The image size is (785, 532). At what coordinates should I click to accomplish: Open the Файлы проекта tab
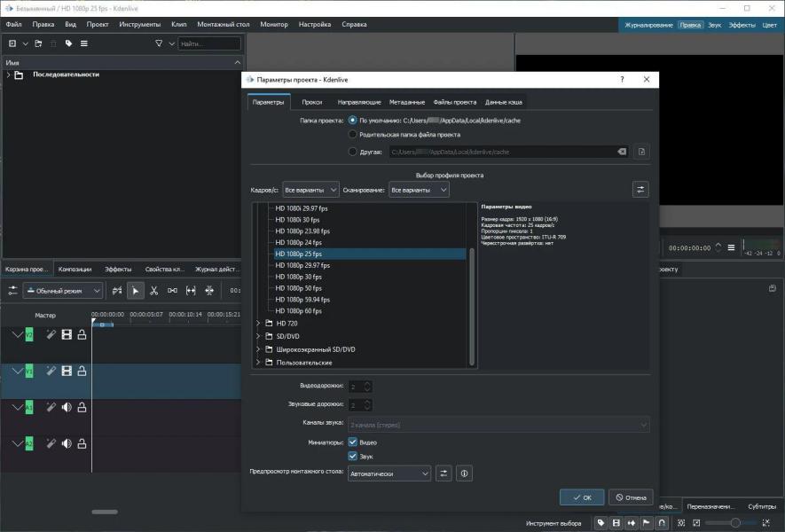pyautogui.click(x=454, y=102)
